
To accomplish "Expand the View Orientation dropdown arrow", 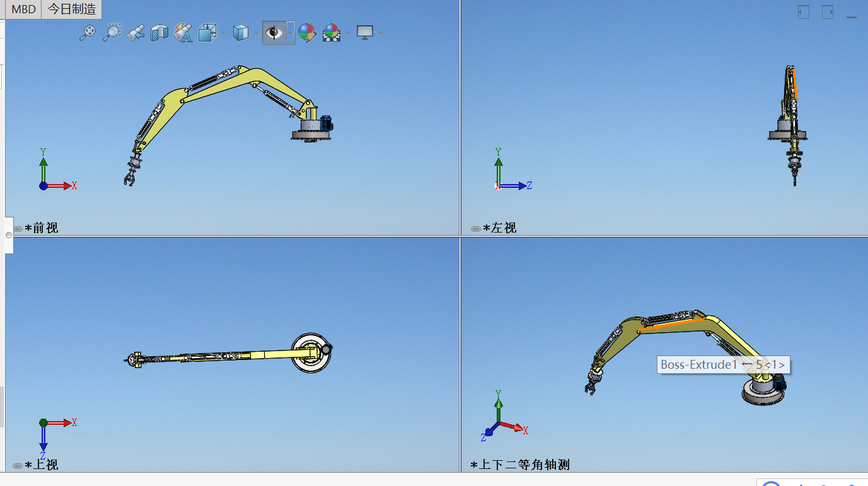I will pyautogui.click(x=224, y=33).
